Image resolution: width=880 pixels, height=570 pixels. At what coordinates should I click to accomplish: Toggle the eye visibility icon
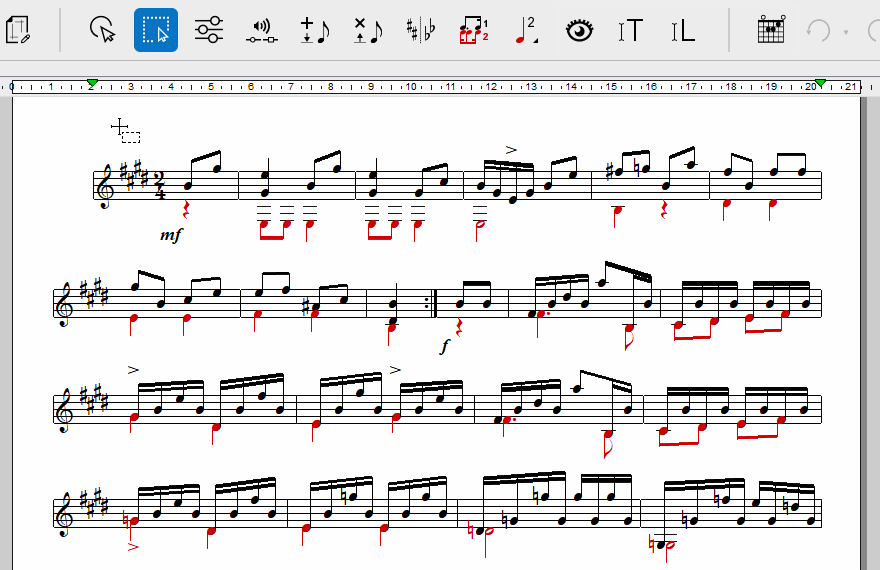[x=579, y=31]
